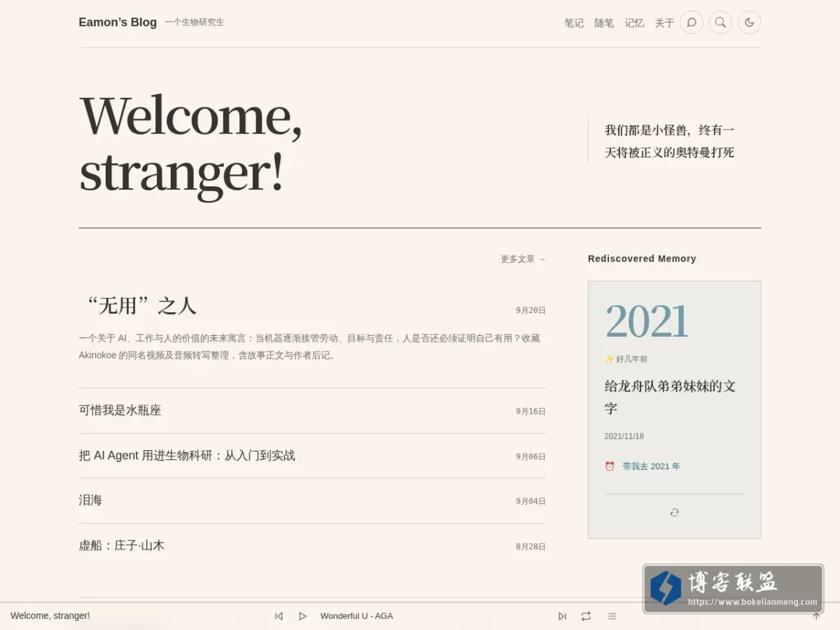The image size is (840, 630).
Task: Click 带我去 2021 年 link
Action: (651, 466)
